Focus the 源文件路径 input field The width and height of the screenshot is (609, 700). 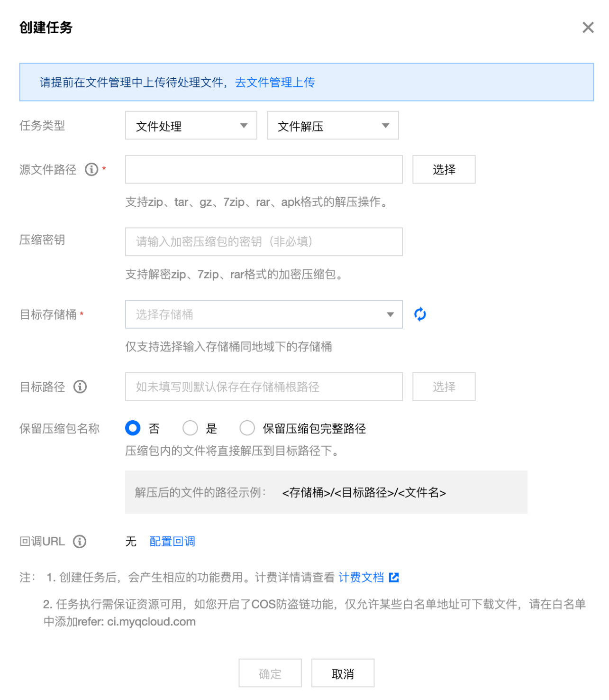tap(264, 169)
